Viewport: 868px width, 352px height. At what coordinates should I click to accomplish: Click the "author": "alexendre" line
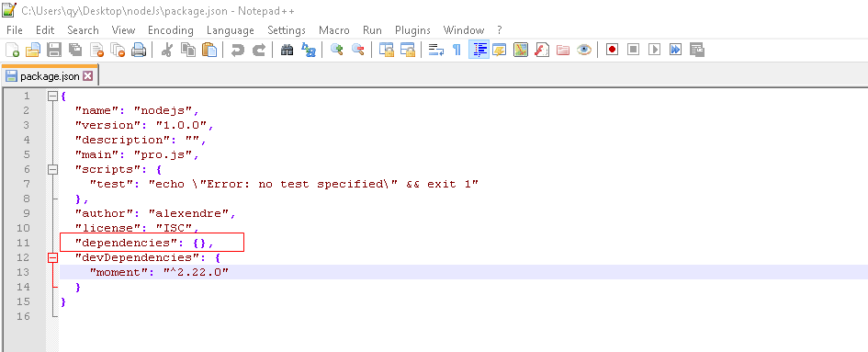(x=155, y=213)
